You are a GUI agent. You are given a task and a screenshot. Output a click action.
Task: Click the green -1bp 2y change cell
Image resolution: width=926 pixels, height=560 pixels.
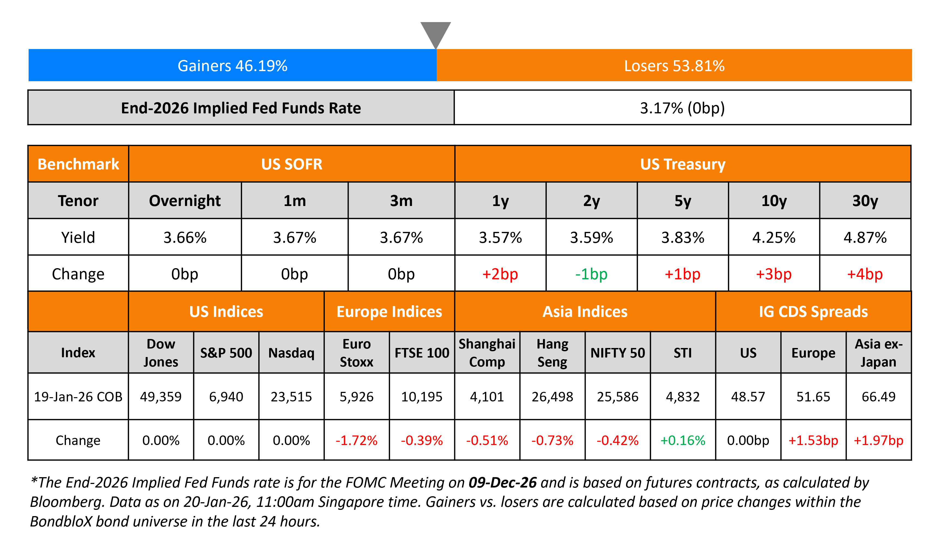click(591, 274)
